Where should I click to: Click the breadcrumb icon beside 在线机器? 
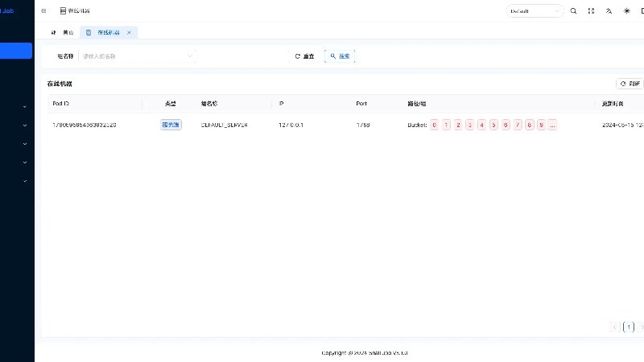pyautogui.click(x=63, y=11)
